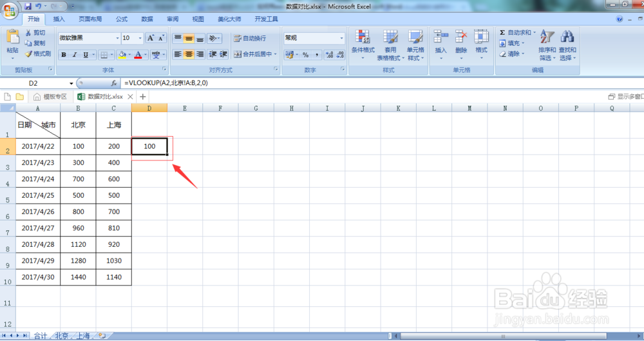Enable wrap text (自动换行)
Viewport: 644px width, 341px height.
250,38
